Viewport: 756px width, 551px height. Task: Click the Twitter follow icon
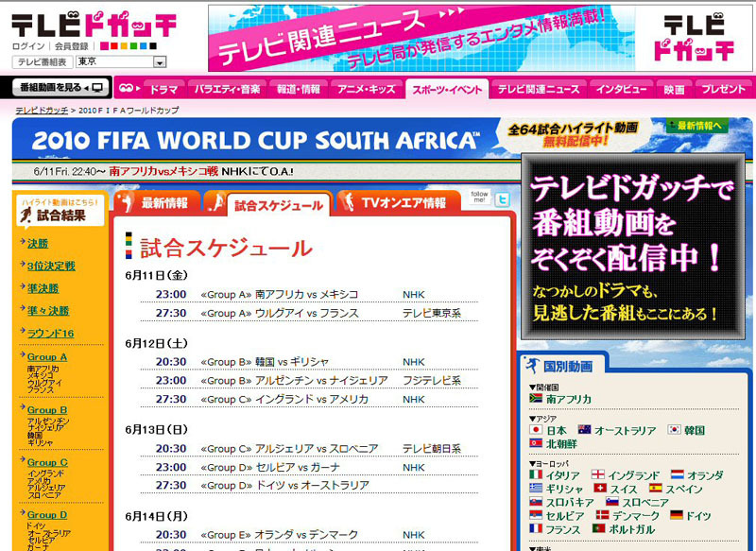pos(502,199)
